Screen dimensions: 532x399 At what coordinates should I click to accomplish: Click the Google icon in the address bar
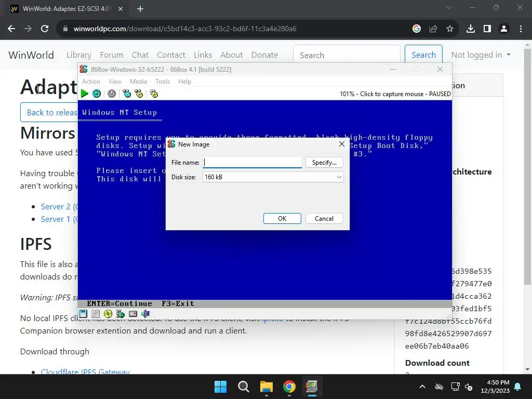pos(417,29)
